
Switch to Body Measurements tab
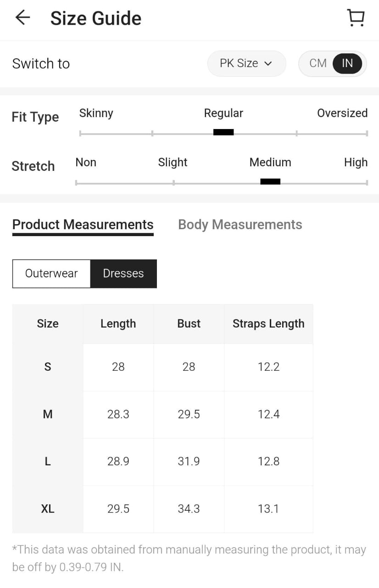(240, 225)
